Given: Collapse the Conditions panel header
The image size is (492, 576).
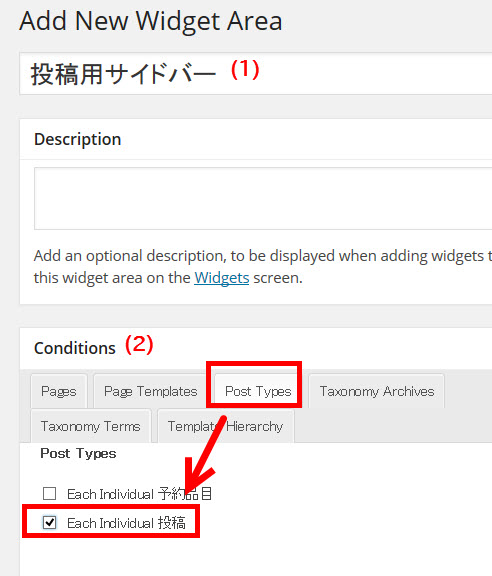Looking at the screenshot, I should [256, 348].
